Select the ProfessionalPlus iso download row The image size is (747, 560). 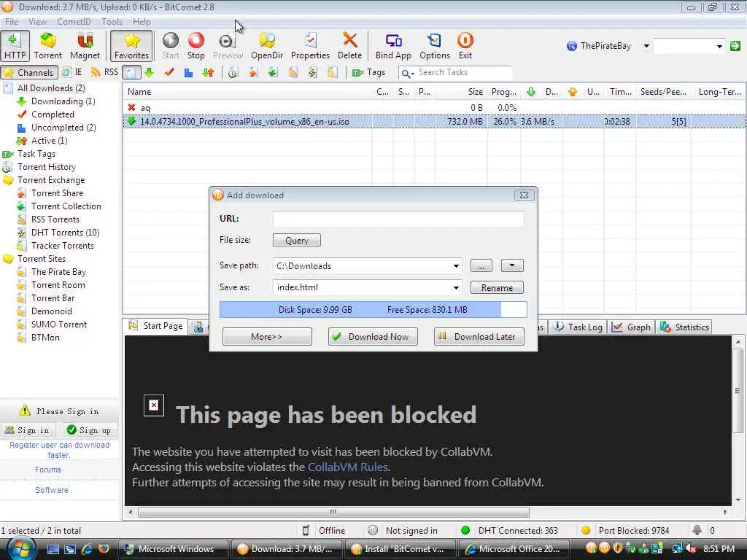tap(433, 122)
